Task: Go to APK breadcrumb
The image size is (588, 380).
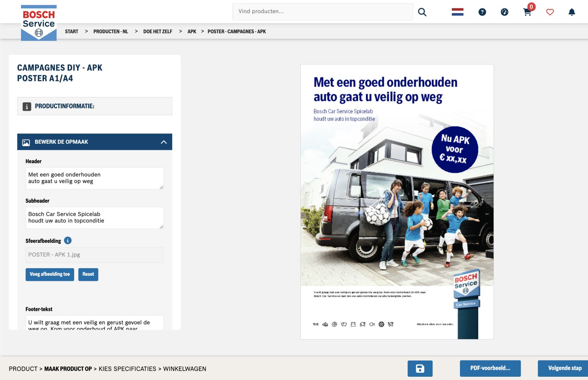Action: (192, 31)
